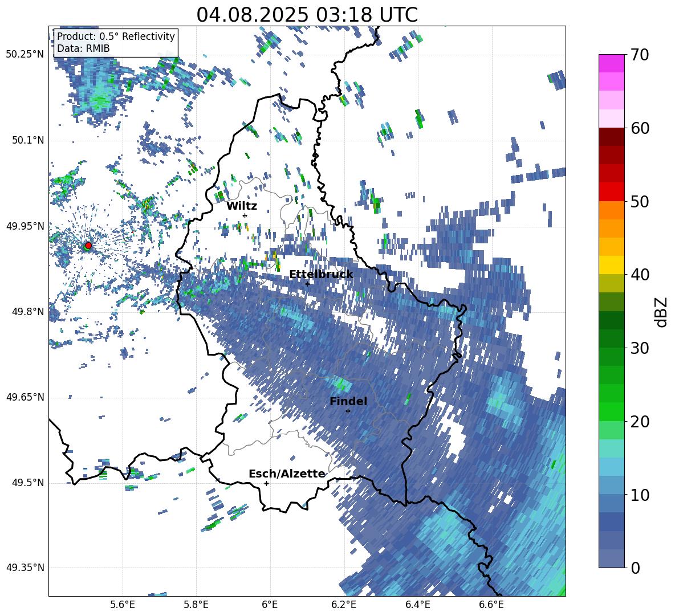Click the Wiltz city label
The image size is (675, 616).
[x=242, y=206]
